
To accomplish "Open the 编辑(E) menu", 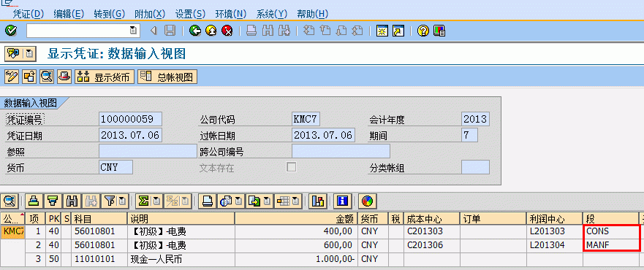I will (69, 14).
